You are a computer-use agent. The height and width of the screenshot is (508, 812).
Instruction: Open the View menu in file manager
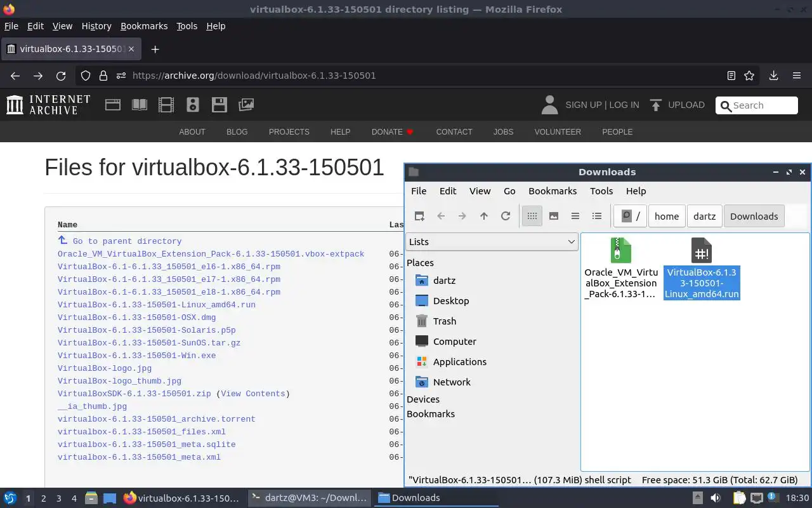click(480, 191)
